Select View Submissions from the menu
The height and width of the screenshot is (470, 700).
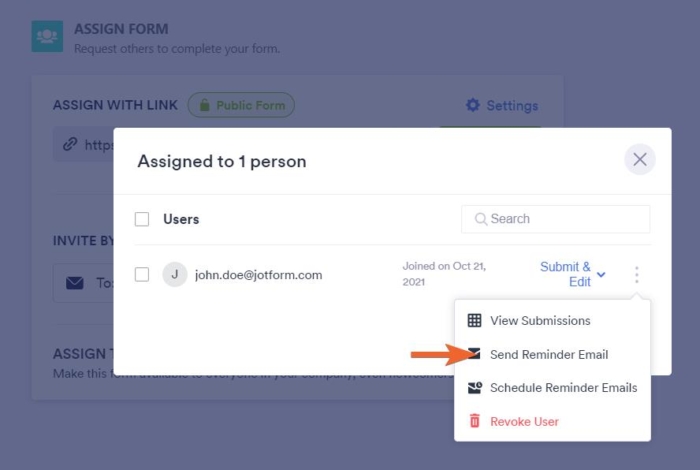click(540, 321)
